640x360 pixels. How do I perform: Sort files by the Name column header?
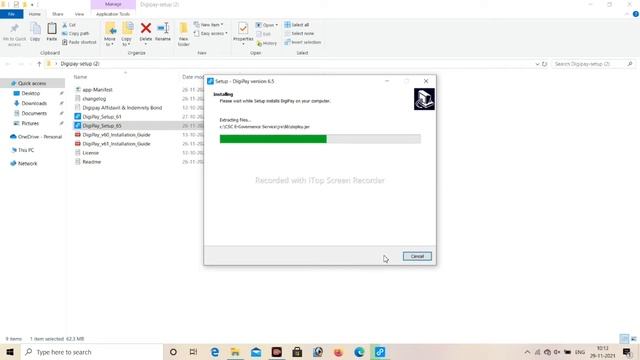tap(80, 77)
